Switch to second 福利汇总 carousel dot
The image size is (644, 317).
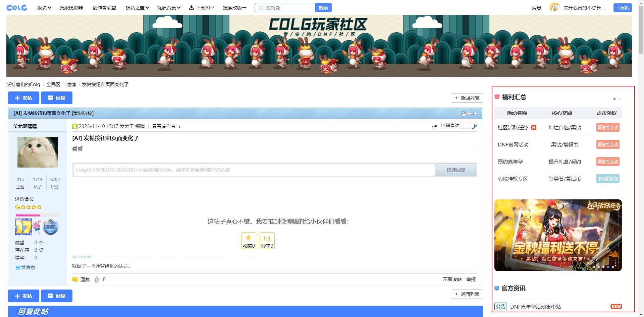pos(620,99)
